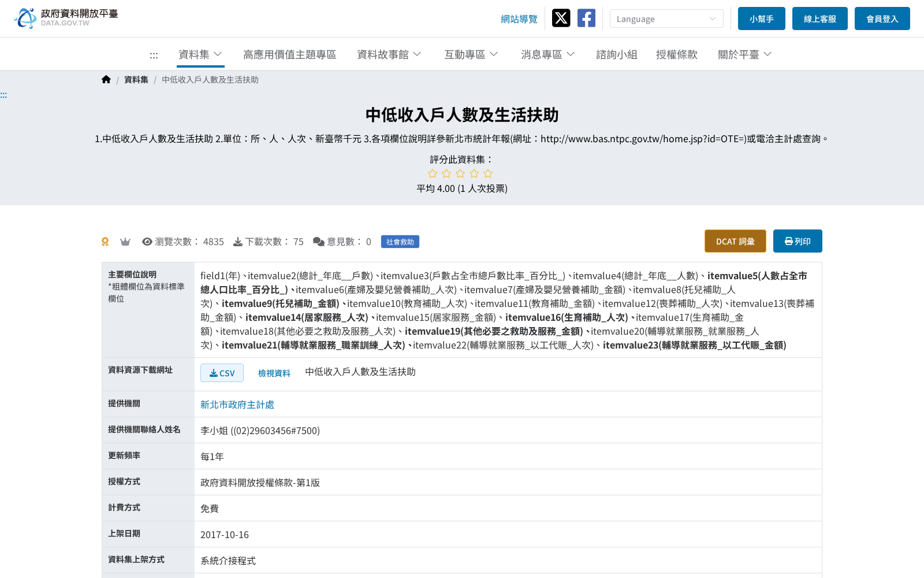
Task: Click the 免費 fee value
Action: pyautogui.click(x=210, y=509)
